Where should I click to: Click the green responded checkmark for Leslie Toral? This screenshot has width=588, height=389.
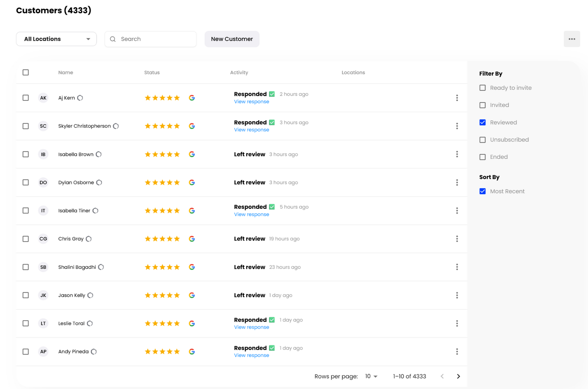pos(272,320)
